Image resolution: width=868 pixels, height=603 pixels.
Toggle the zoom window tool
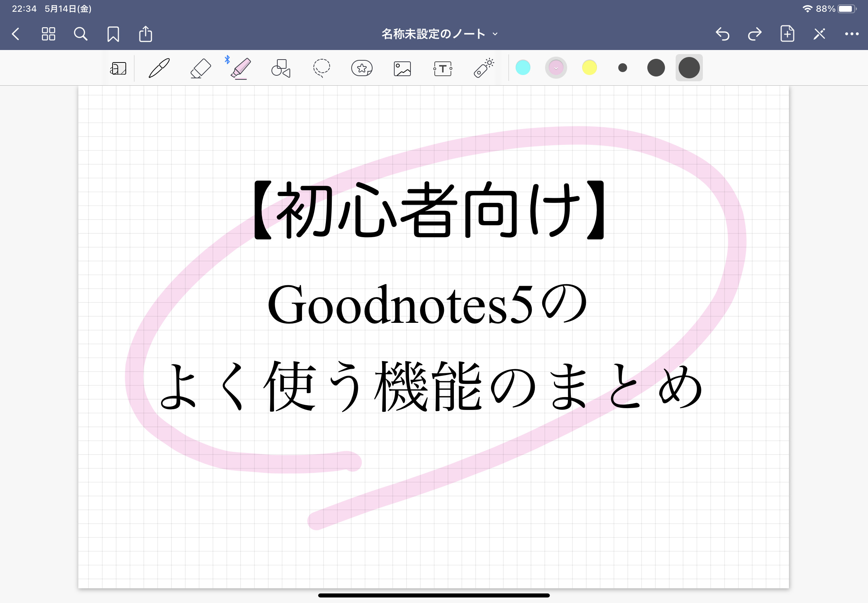point(118,68)
